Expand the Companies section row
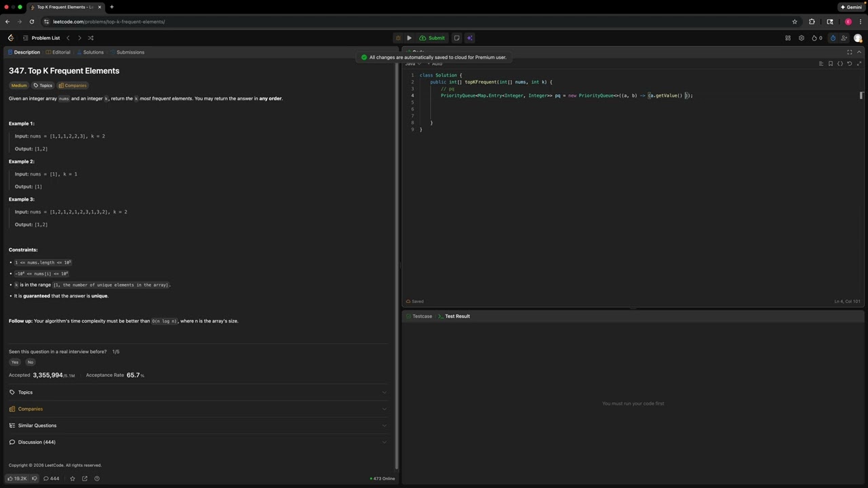The height and width of the screenshot is (488, 868). [x=198, y=409]
